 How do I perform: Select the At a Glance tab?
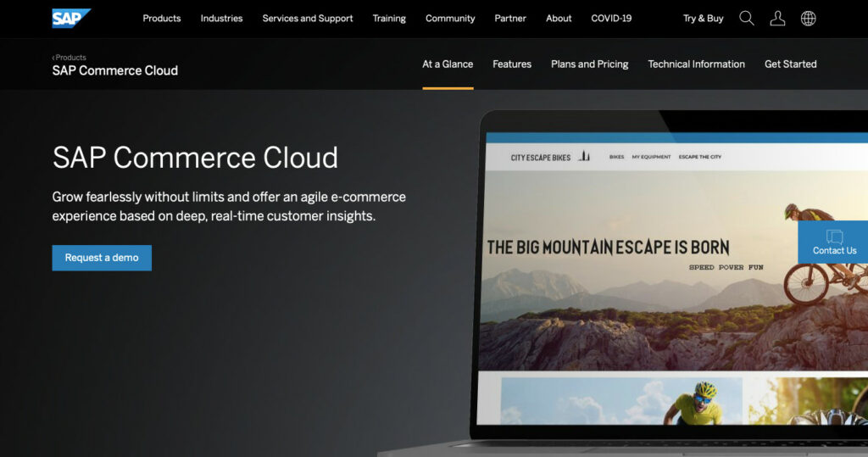(x=448, y=64)
